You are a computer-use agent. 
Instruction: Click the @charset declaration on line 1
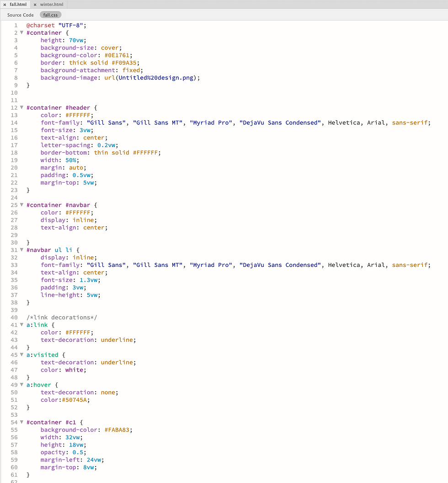pos(41,25)
